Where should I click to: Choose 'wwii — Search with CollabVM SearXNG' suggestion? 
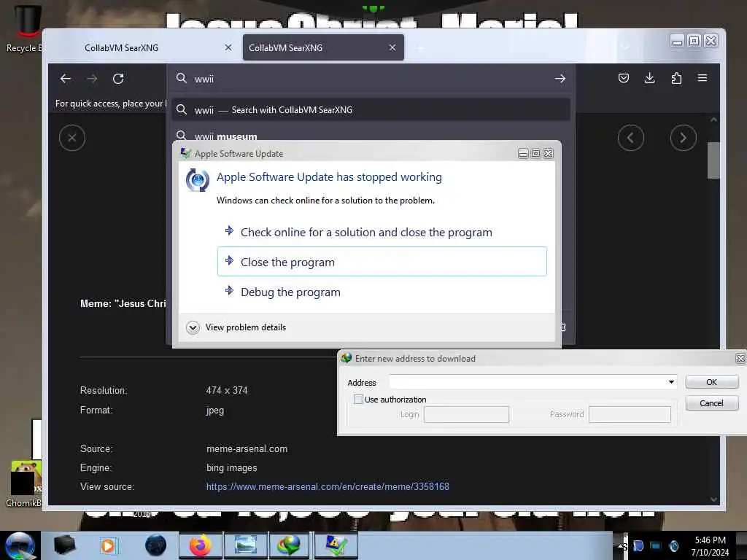click(371, 110)
